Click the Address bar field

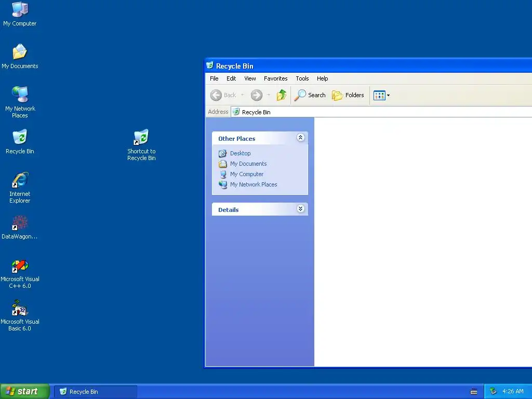(x=381, y=112)
